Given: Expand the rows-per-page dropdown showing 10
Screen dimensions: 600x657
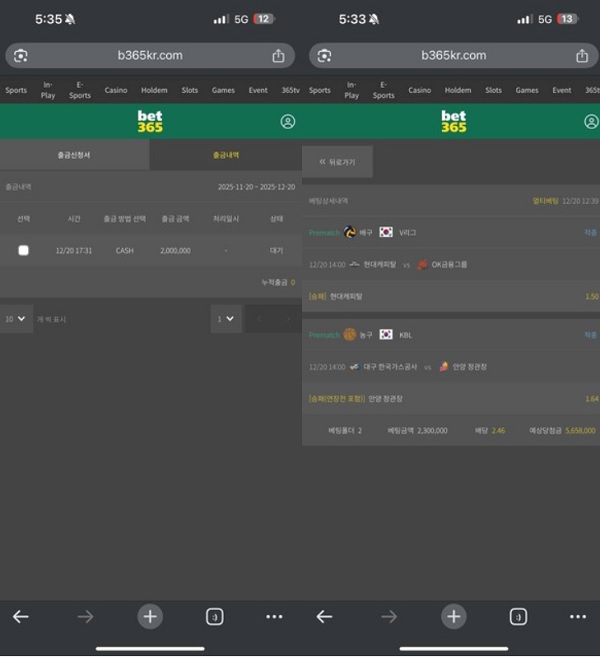Looking at the screenshot, I should (16, 319).
